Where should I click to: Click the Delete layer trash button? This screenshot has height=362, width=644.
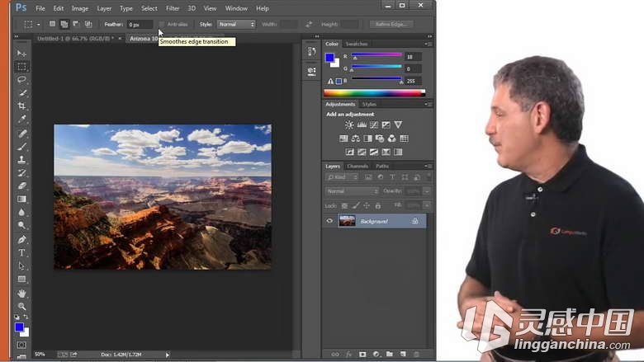click(x=416, y=354)
